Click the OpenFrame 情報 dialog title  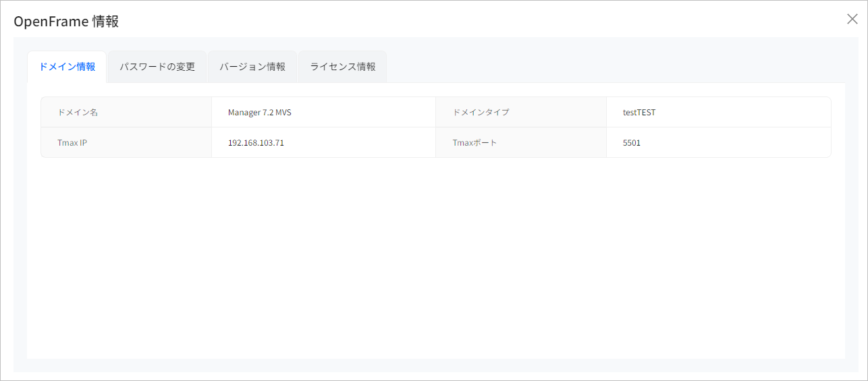(66, 22)
